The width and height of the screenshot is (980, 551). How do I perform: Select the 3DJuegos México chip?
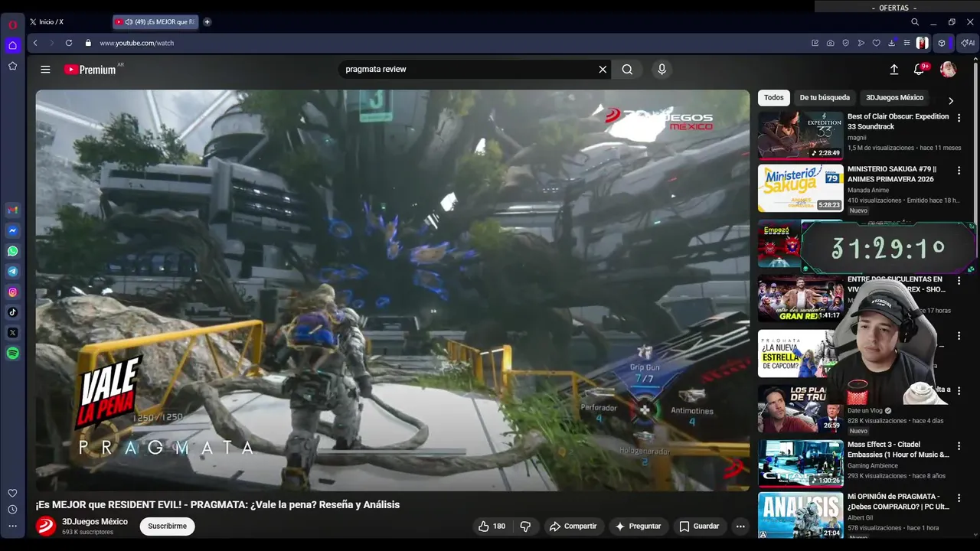(894, 98)
